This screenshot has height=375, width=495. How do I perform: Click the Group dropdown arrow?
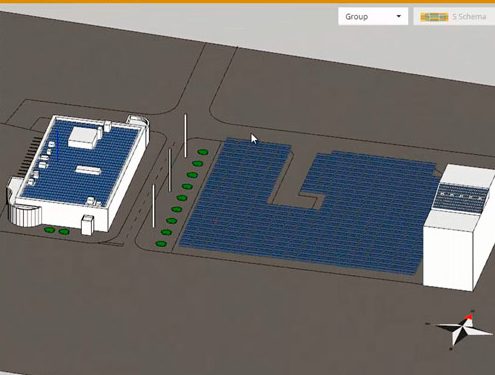click(x=398, y=16)
